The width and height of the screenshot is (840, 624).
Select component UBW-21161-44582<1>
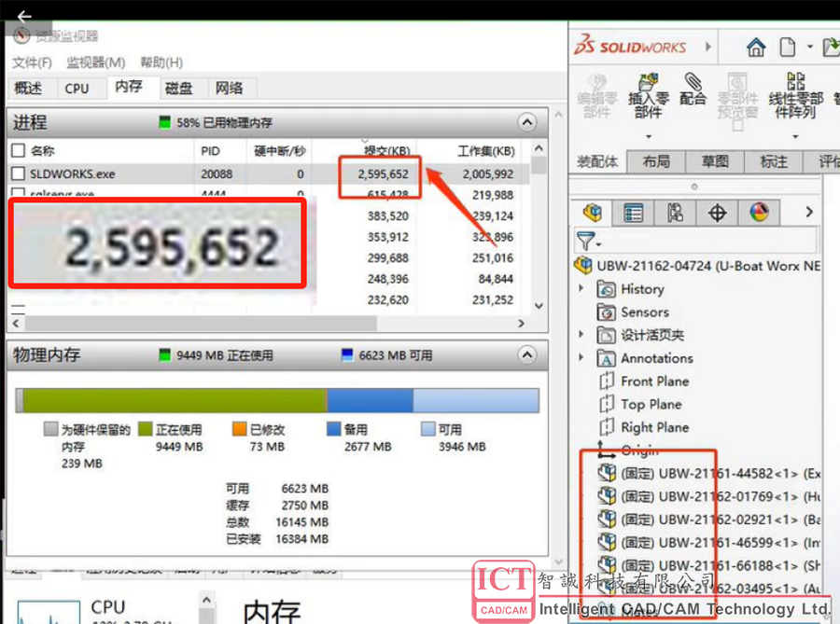coord(709,473)
